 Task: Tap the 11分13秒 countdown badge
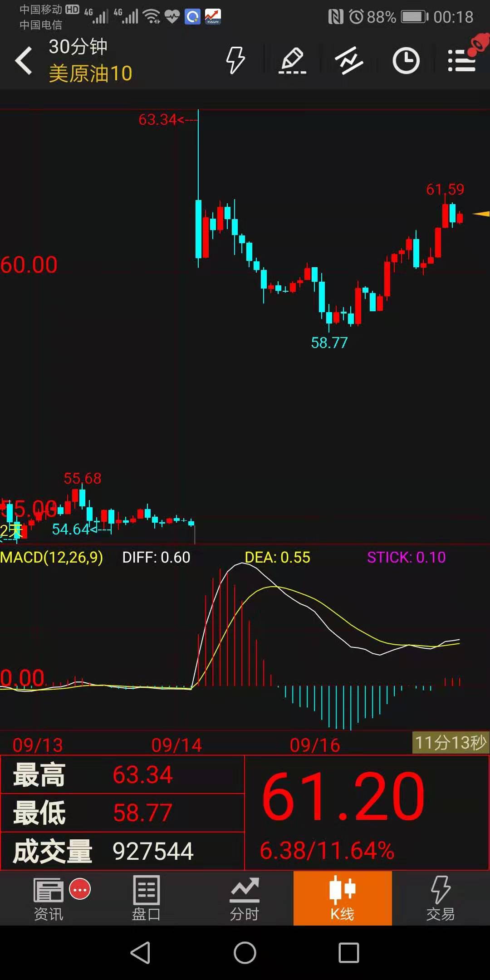click(450, 743)
